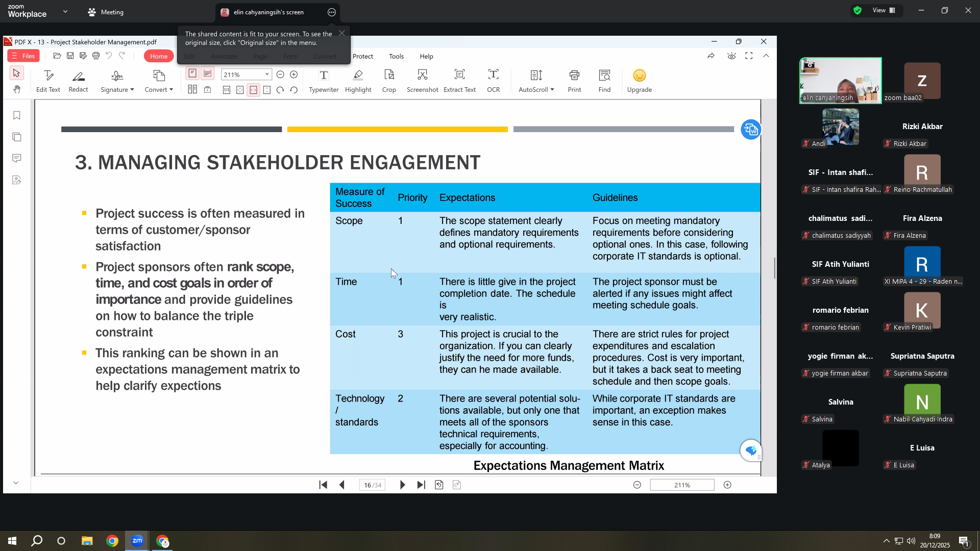Open the bookmarks sidebar panel
Viewport: 980px width, 551px height.
[x=17, y=116]
